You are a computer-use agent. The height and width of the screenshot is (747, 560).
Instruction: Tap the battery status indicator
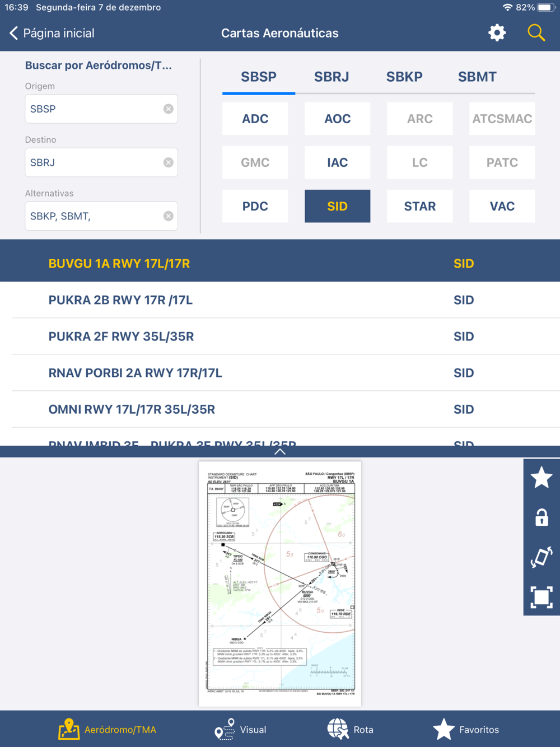[545, 7]
